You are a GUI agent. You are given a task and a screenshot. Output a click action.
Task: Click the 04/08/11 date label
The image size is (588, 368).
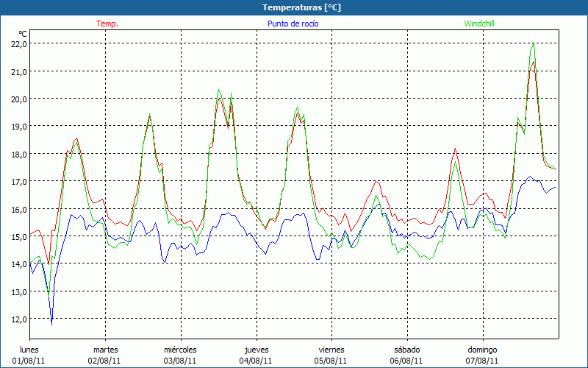tap(256, 361)
